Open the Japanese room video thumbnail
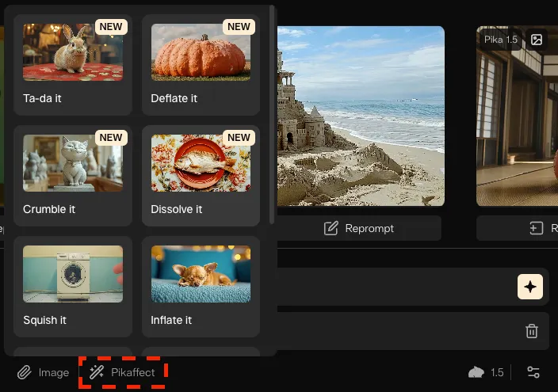The image size is (558, 392). [517, 116]
